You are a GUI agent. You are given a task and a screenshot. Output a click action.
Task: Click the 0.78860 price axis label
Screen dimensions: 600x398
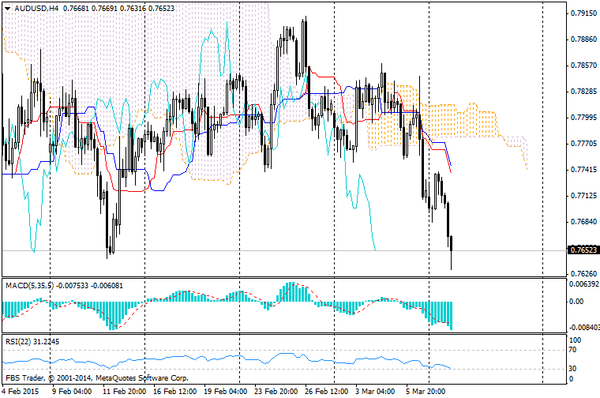pyautogui.click(x=584, y=39)
